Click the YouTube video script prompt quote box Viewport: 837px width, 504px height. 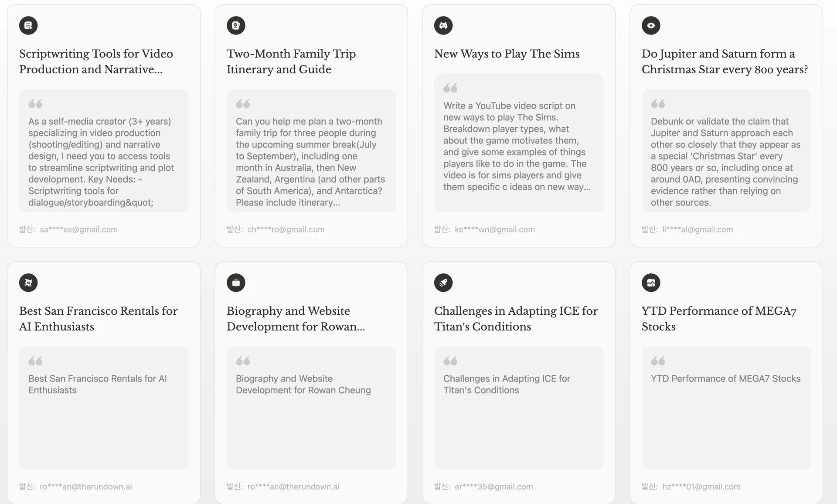tap(519, 143)
